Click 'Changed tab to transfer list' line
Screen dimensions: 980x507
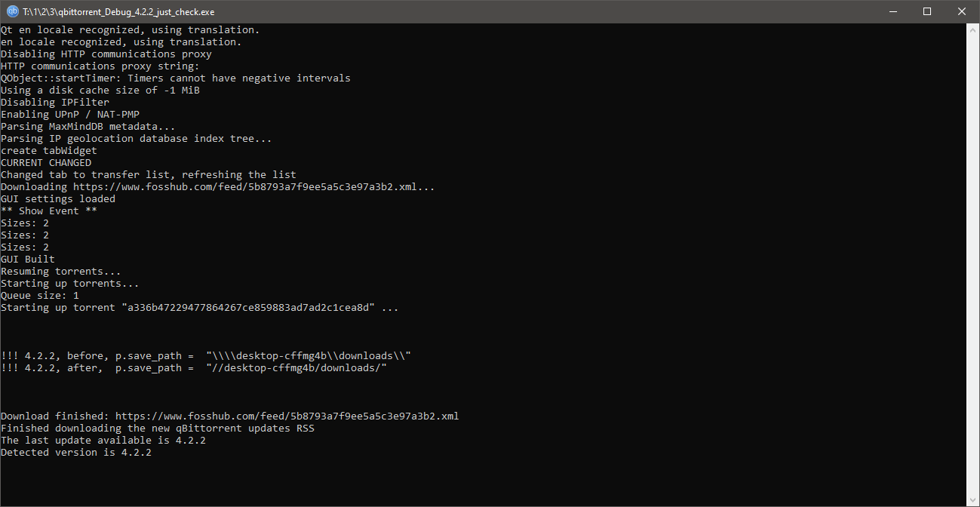pos(149,175)
